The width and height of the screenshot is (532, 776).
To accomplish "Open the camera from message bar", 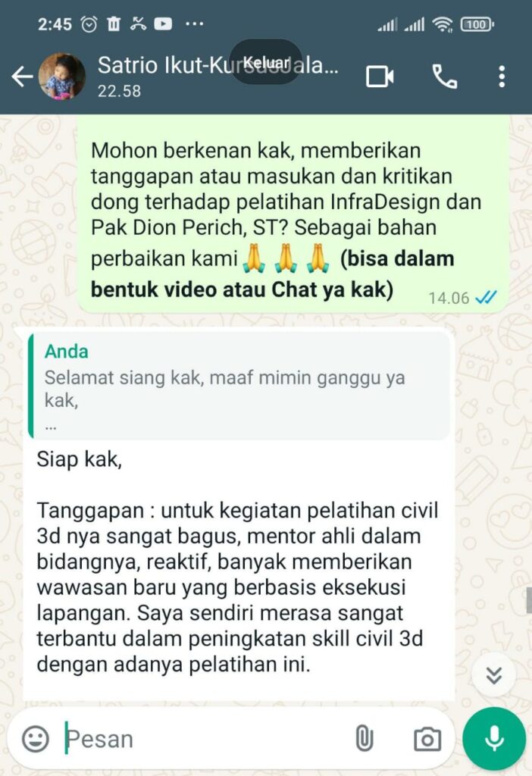I will 427,740.
